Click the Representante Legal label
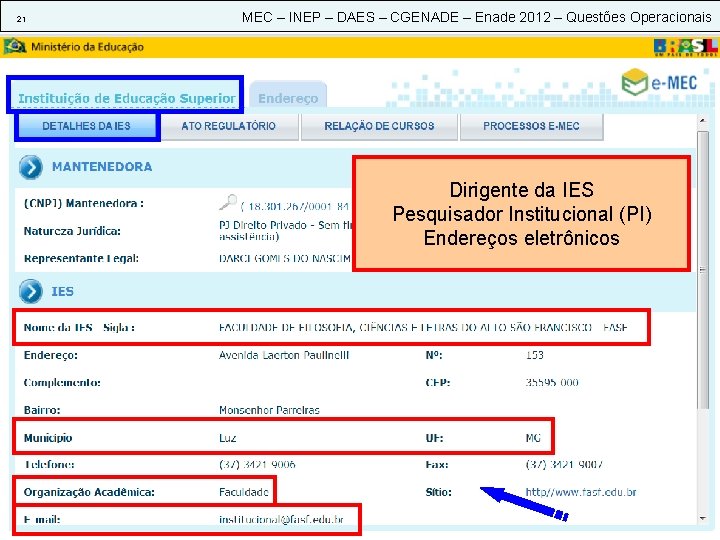The image size is (720, 540). click(x=81, y=259)
